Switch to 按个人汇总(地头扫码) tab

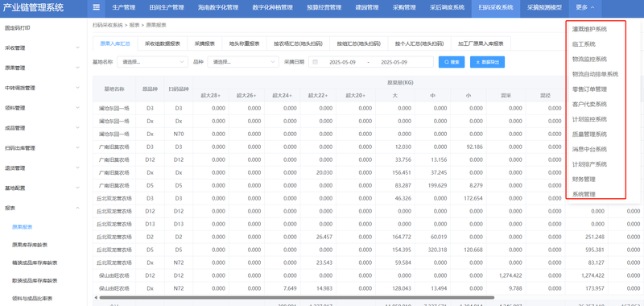tap(419, 43)
